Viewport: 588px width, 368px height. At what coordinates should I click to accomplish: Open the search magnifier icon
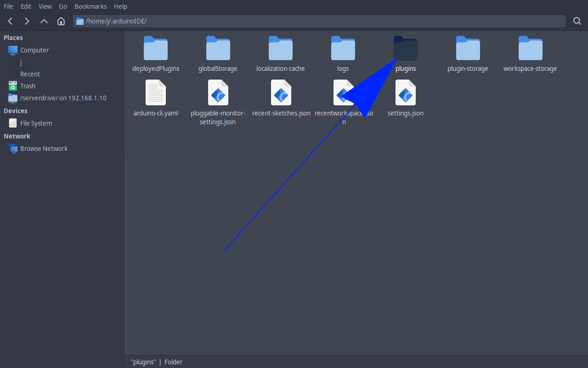pyautogui.click(x=577, y=21)
